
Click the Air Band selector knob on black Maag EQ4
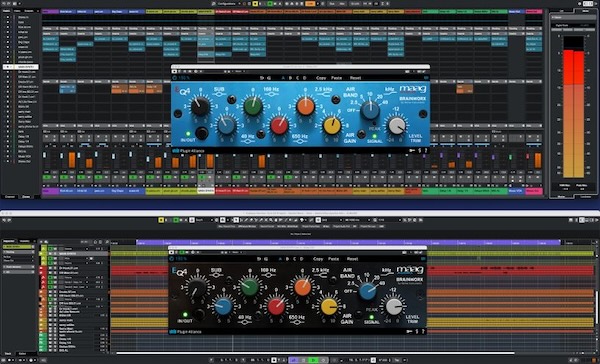(x=367, y=291)
